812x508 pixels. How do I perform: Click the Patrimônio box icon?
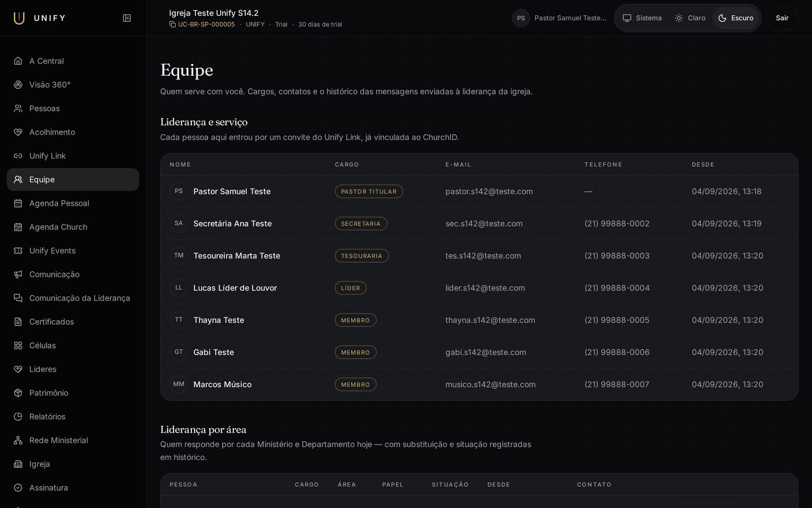(x=18, y=393)
